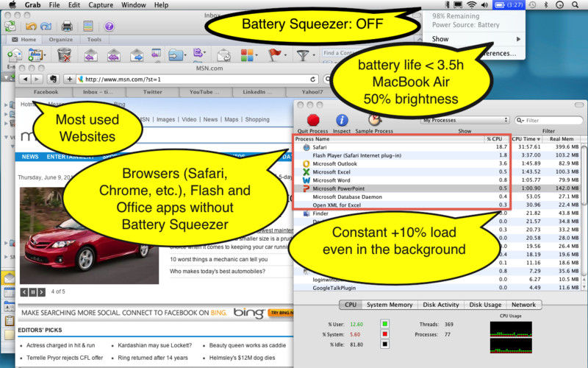Expand the Show submenu in battery menu
This screenshot has width=588, height=368.
[x=474, y=39]
